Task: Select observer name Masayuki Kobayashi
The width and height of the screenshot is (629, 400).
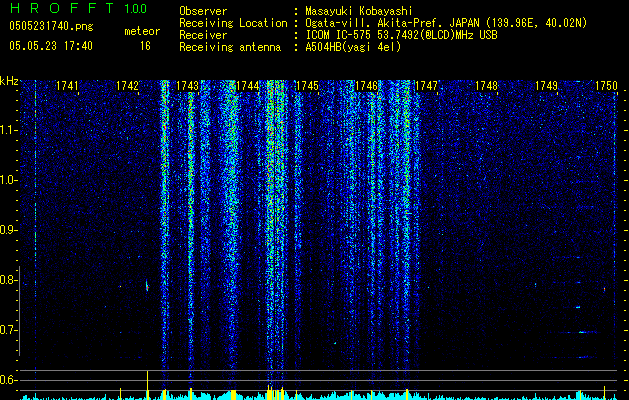Action: 359,11
